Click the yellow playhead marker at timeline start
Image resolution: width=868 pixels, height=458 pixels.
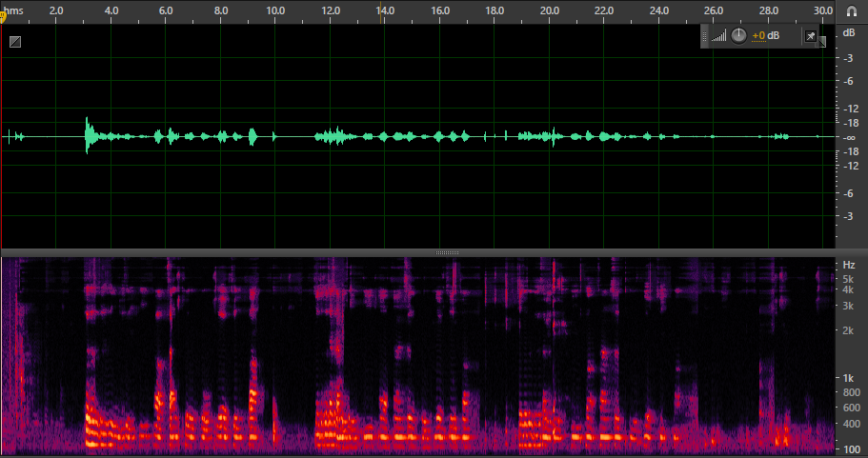point(3,16)
